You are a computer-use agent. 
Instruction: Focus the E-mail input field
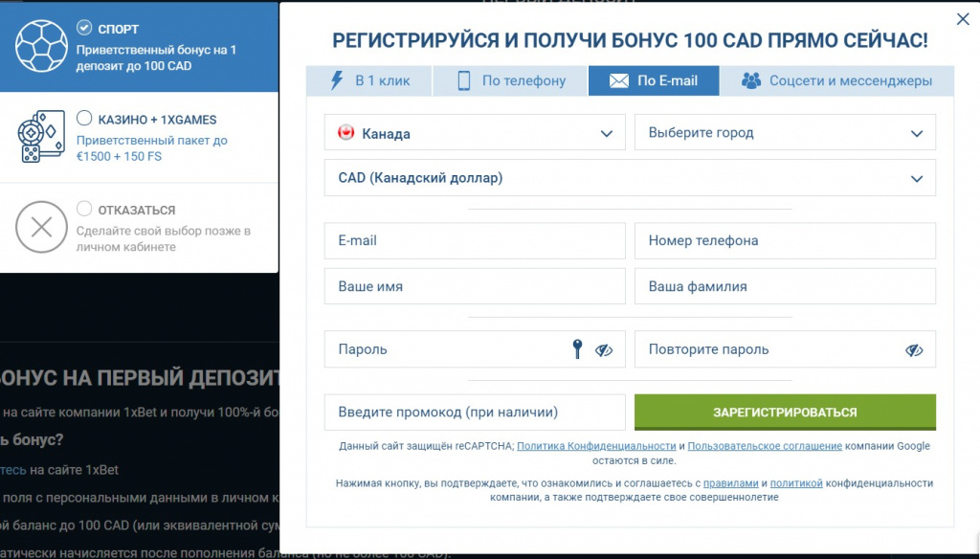click(x=475, y=240)
